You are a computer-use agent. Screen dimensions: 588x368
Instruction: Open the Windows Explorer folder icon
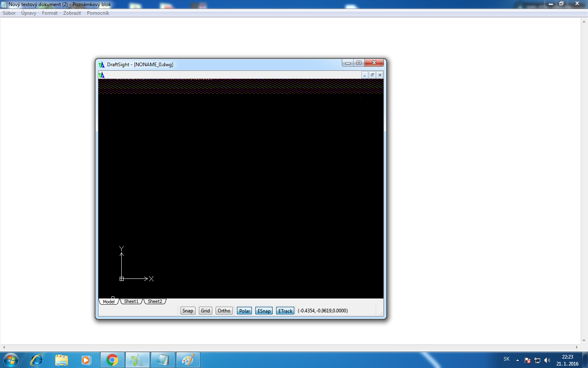62,360
